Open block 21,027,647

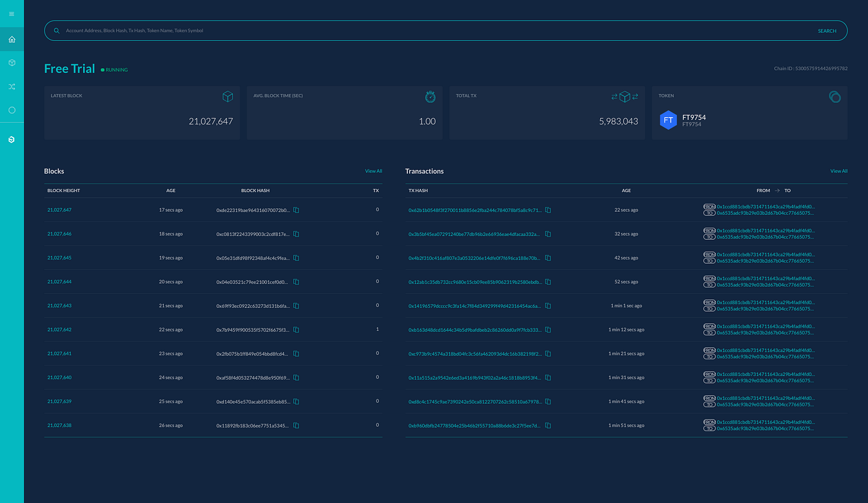tap(60, 210)
